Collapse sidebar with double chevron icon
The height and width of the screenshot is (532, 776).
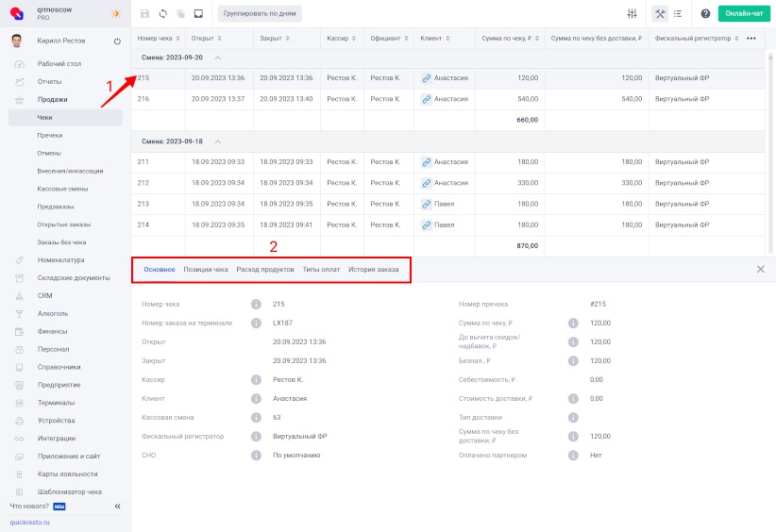(x=118, y=507)
